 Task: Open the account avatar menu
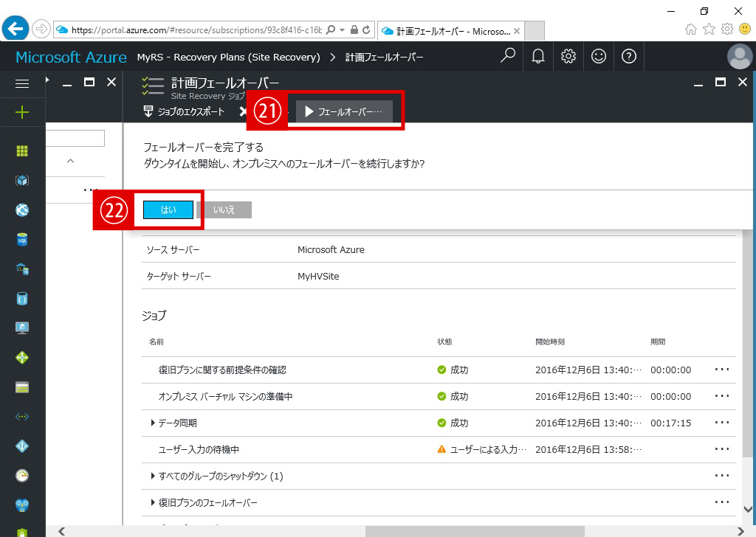pos(740,56)
